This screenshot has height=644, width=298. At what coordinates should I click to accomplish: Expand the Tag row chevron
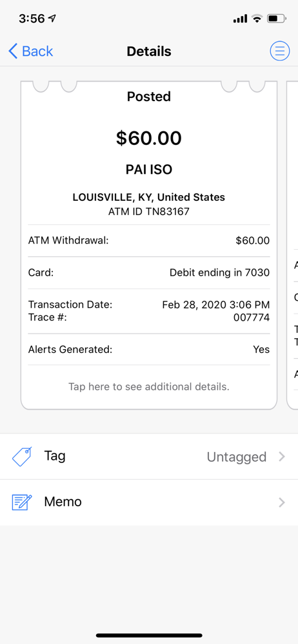[x=282, y=457]
